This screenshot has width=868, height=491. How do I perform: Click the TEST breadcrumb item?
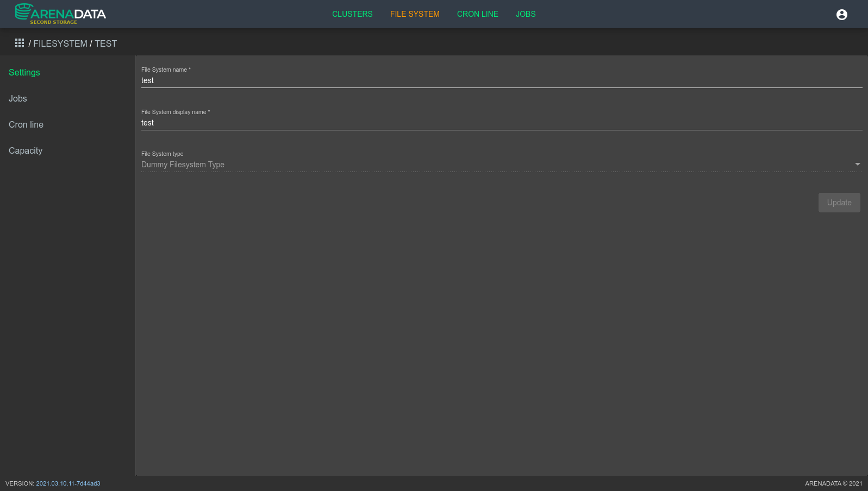(106, 43)
